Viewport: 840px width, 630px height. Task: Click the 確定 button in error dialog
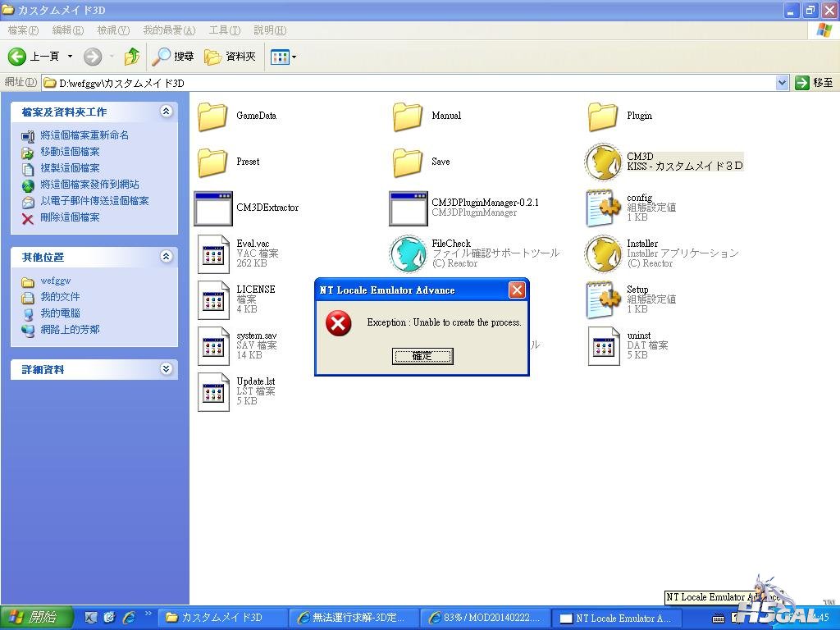pos(422,356)
